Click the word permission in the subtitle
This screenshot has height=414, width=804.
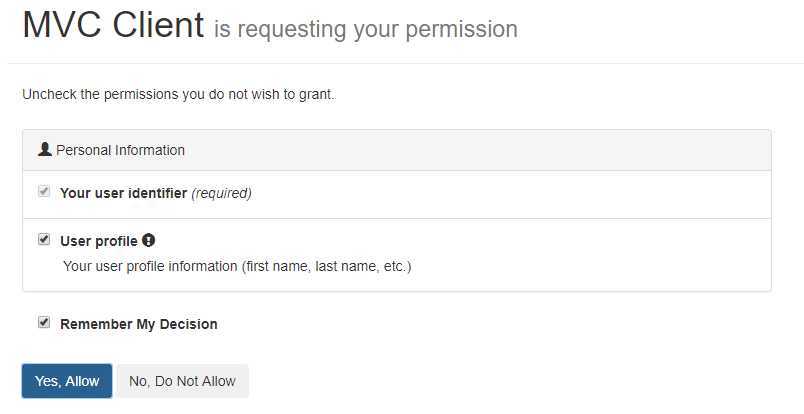click(x=461, y=31)
